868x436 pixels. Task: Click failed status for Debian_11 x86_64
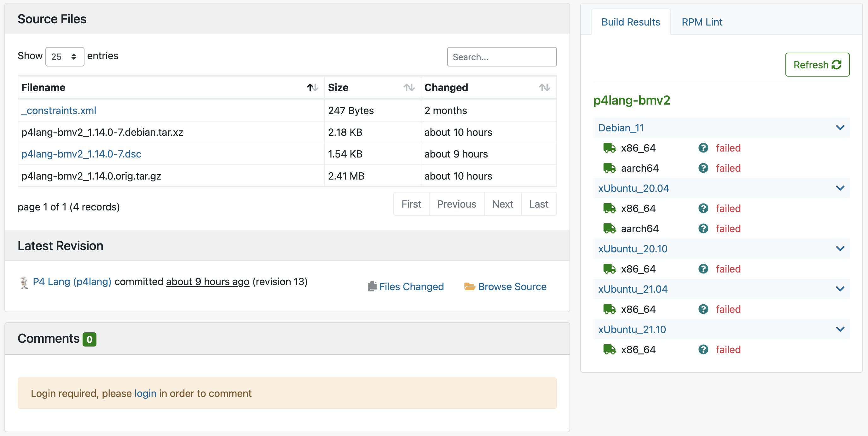728,148
